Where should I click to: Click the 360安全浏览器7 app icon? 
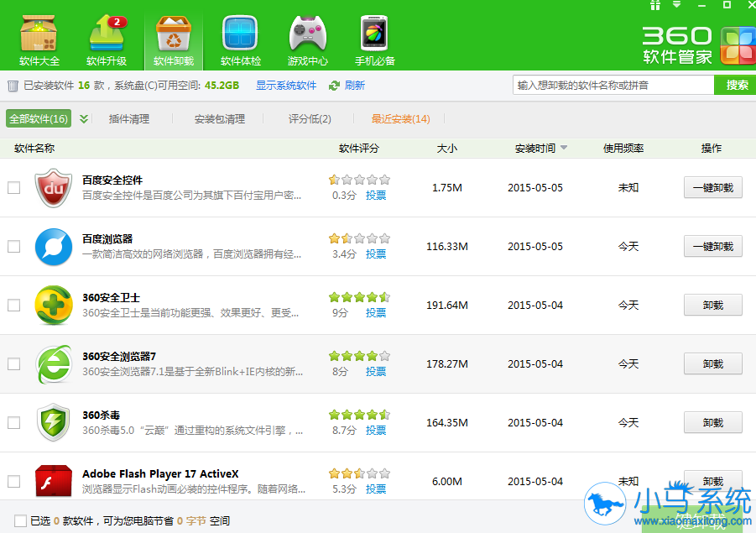[54, 364]
